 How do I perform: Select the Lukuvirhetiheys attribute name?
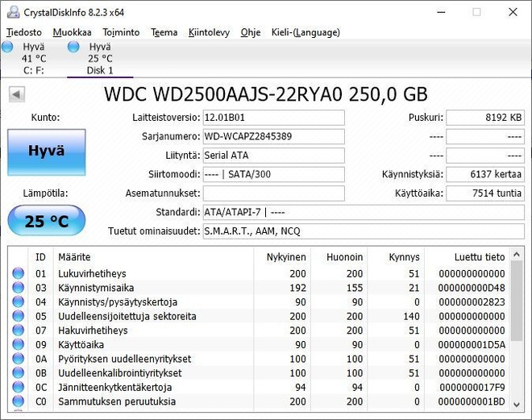(92, 273)
